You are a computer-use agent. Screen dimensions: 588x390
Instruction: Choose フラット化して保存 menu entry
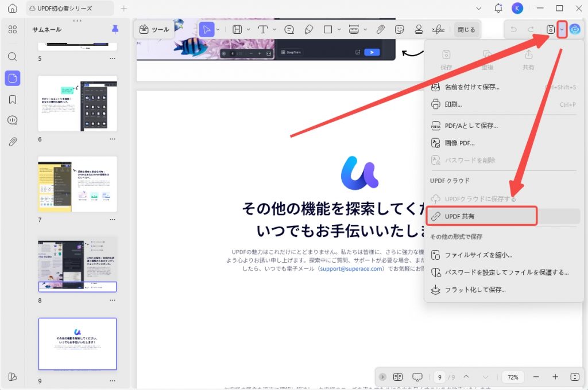[503, 290]
